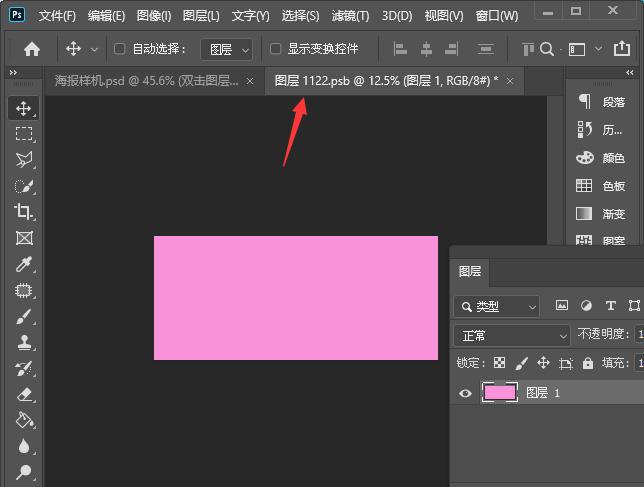Click the Home icon in options bar
This screenshot has width=644, height=487.
(32, 49)
